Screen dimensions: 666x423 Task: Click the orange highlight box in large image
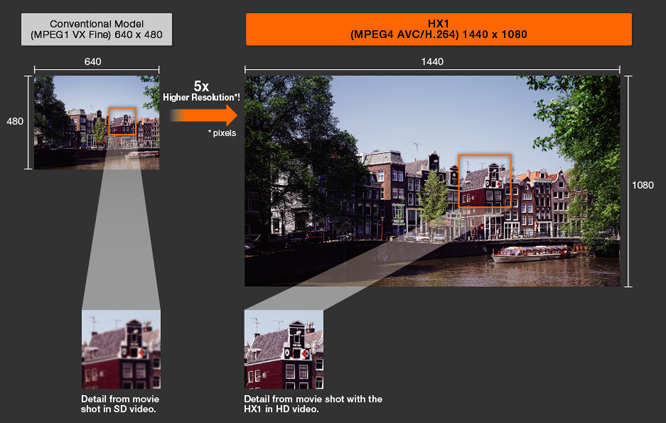[485, 181]
